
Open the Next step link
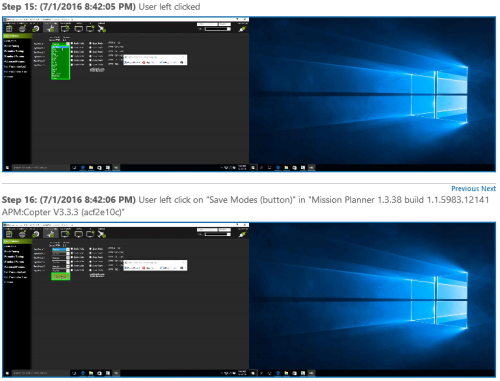point(488,189)
